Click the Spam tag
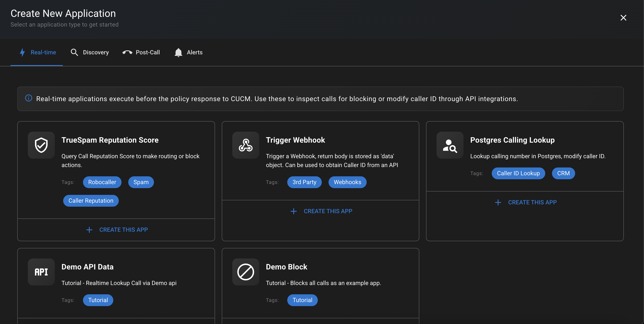644x324 pixels. pyautogui.click(x=141, y=182)
